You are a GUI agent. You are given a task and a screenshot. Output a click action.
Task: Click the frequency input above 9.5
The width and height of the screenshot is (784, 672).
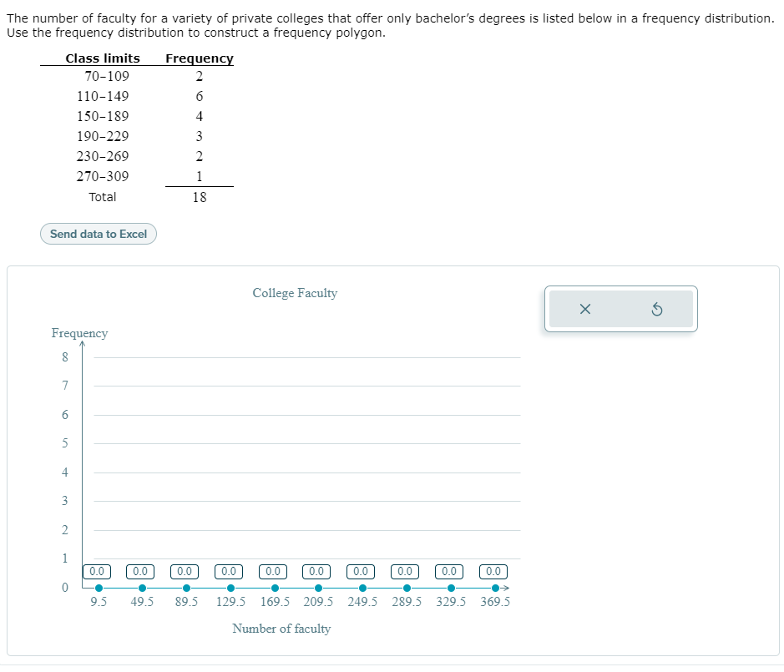click(x=96, y=571)
